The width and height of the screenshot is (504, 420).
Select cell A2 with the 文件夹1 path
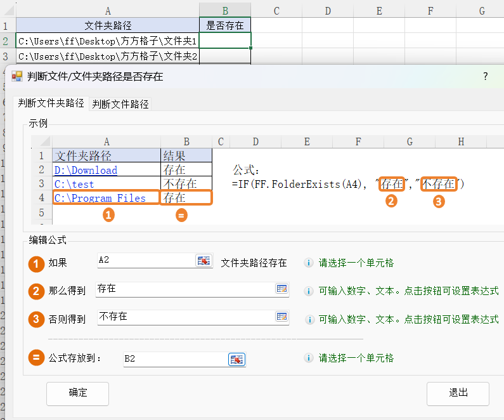(x=108, y=41)
